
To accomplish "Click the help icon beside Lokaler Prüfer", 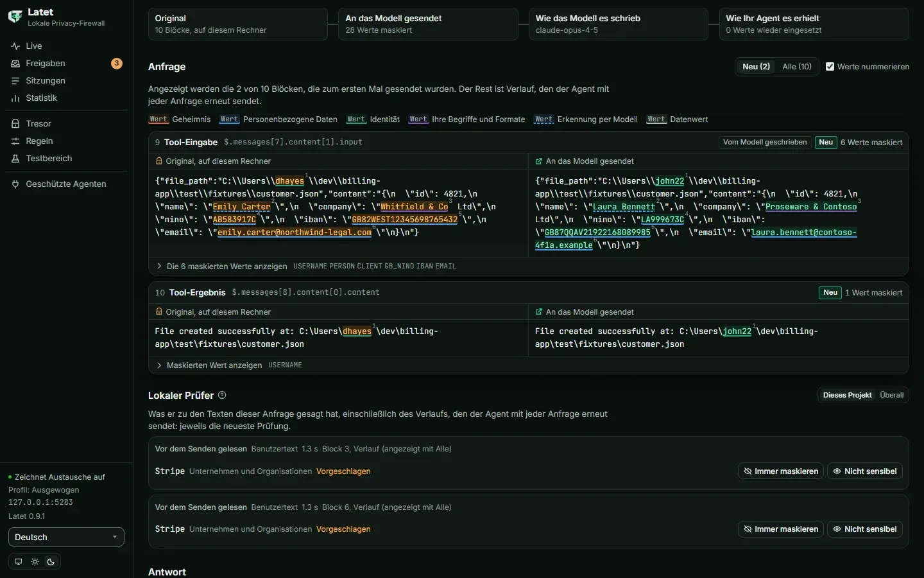I will [222, 396].
